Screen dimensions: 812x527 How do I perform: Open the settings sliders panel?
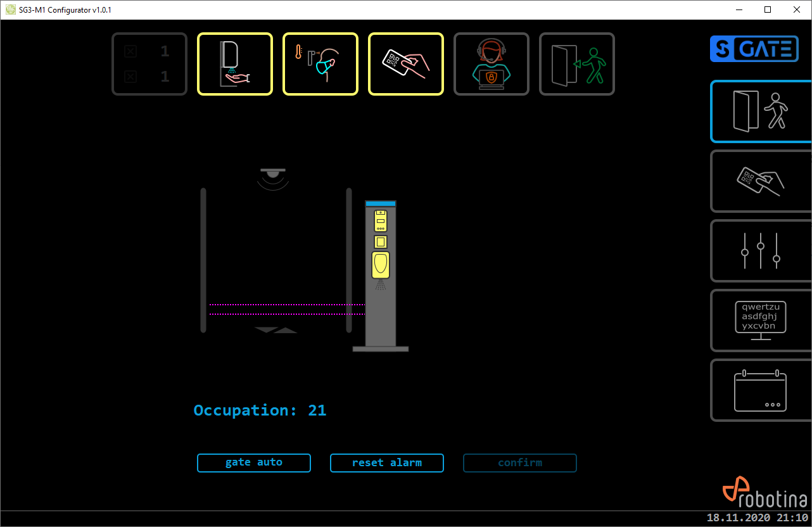click(x=761, y=251)
